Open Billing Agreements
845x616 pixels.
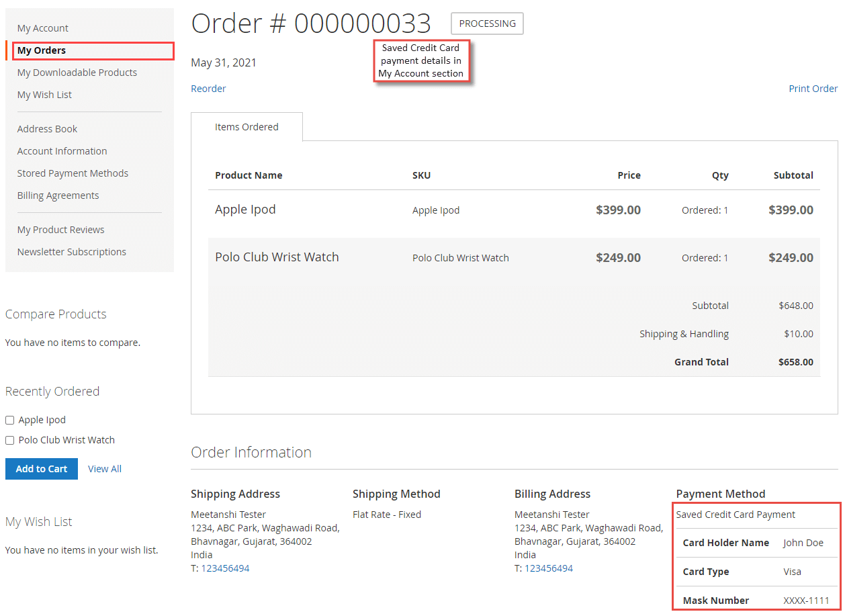58,195
